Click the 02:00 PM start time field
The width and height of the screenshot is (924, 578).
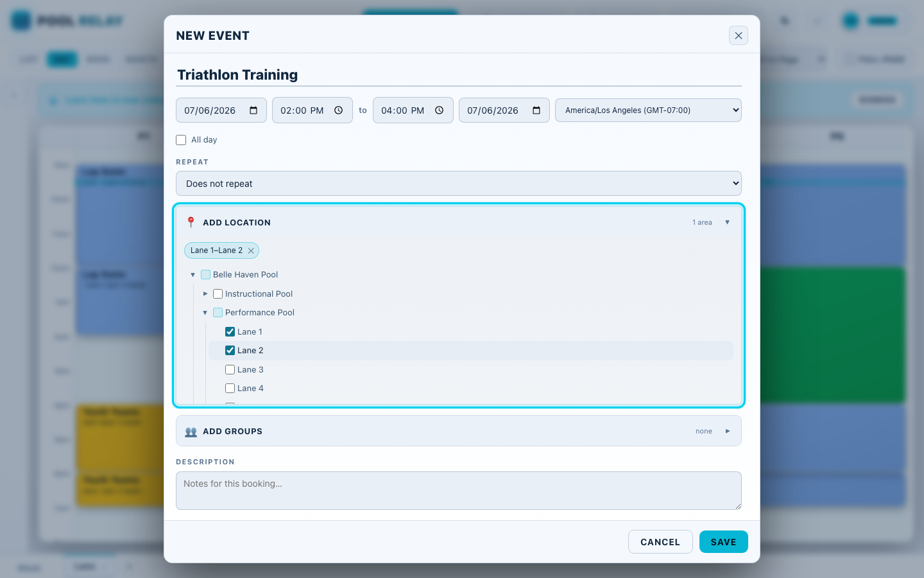312,110
